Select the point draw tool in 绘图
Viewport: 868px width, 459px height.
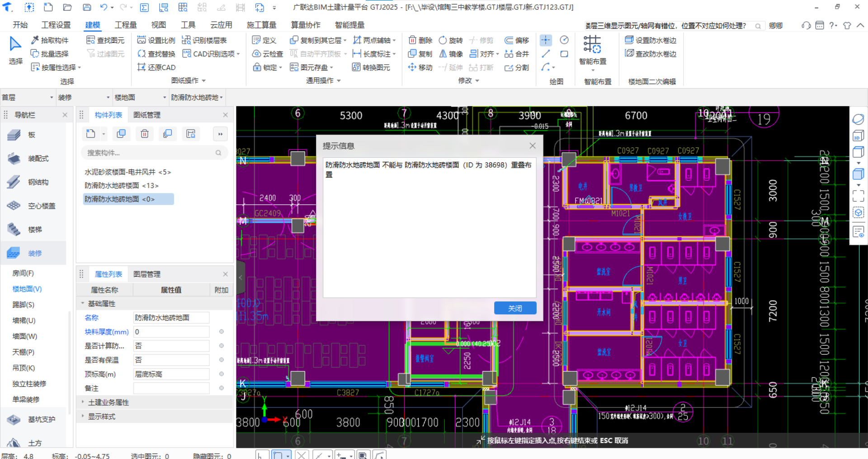546,40
